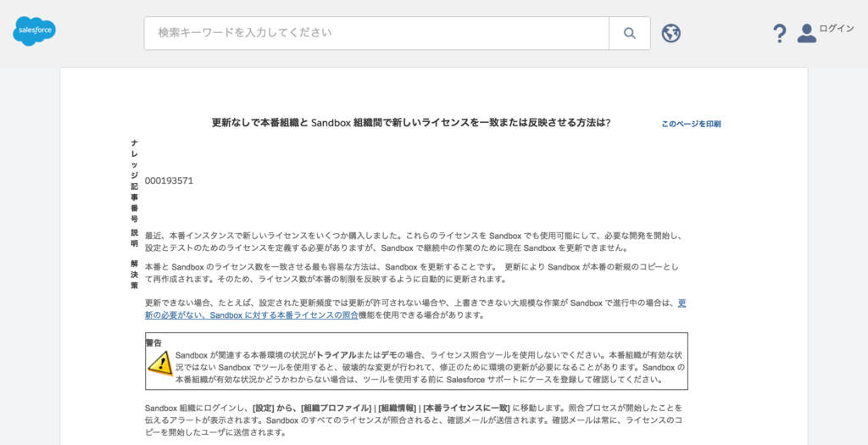Click the bold text [組織プロファイル]
This screenshot has width=868, height=445.
click(x=336, y=408)
